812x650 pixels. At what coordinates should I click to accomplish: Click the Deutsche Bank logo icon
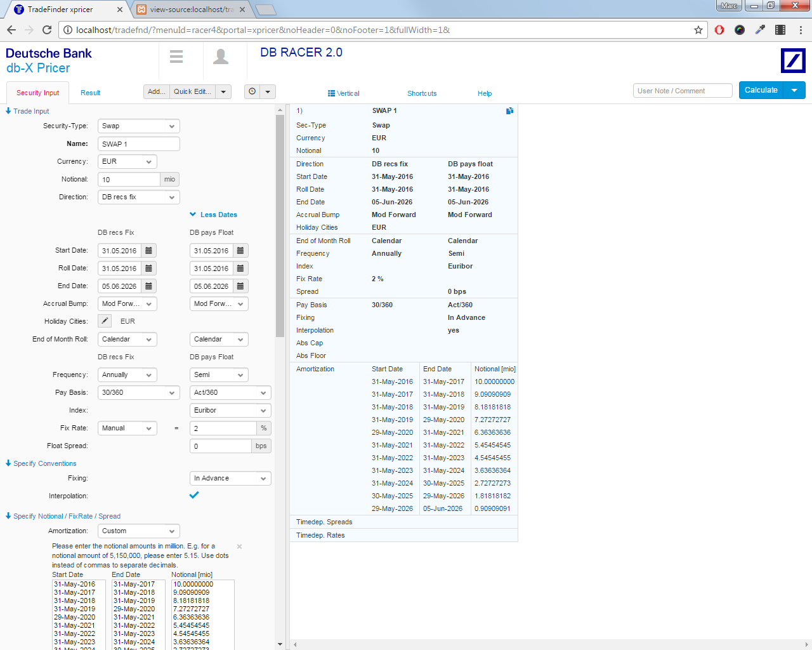coord(793,61)
